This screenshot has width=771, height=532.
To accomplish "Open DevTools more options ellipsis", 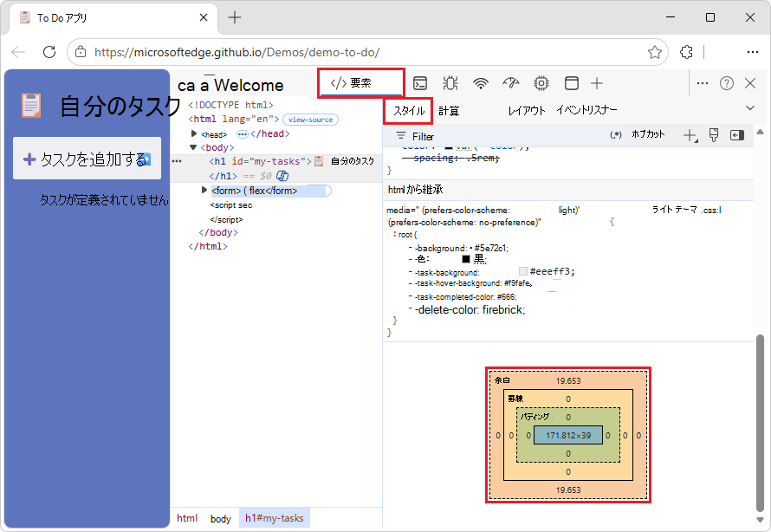I will [703, 83].
